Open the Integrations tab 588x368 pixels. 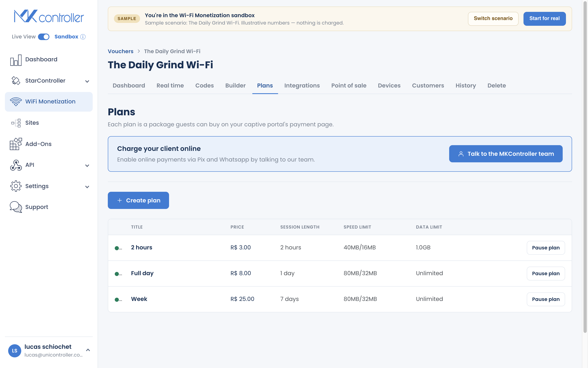302,86
